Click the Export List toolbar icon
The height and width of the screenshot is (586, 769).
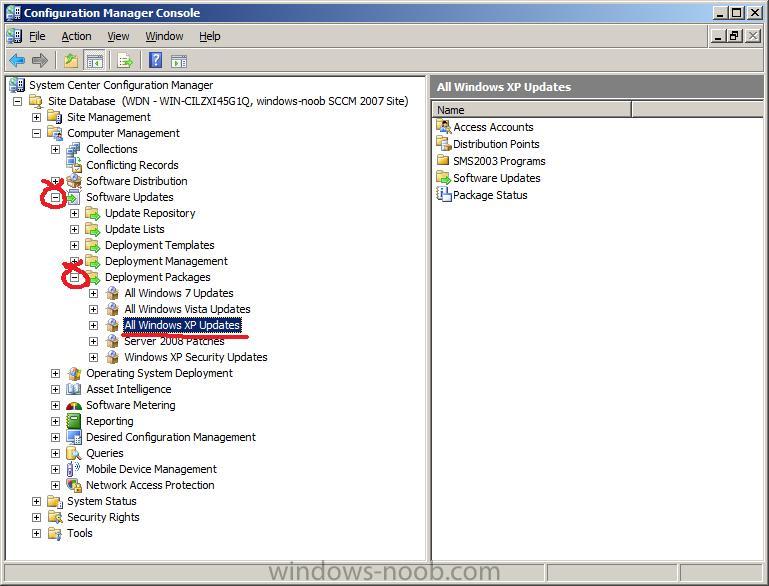click(x=125, y=61)
